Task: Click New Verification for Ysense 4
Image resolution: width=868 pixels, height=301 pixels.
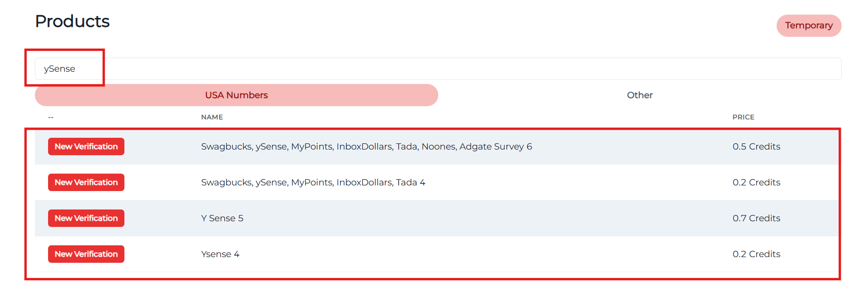Action: (86, 254)
